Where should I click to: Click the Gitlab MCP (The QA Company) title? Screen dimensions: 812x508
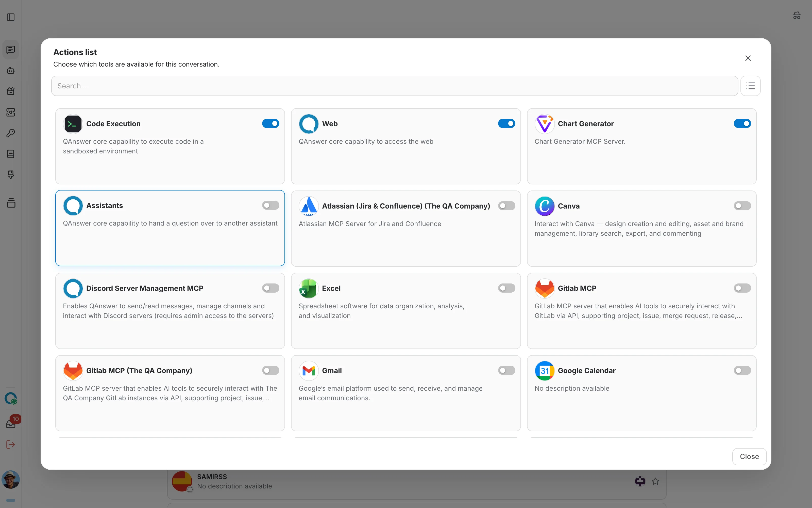click(139, 371)
